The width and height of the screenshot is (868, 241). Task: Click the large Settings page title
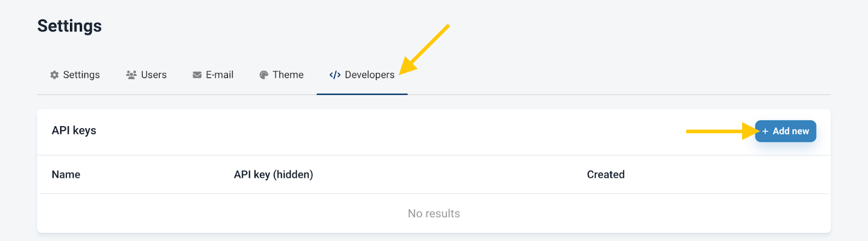coord(69,26)
